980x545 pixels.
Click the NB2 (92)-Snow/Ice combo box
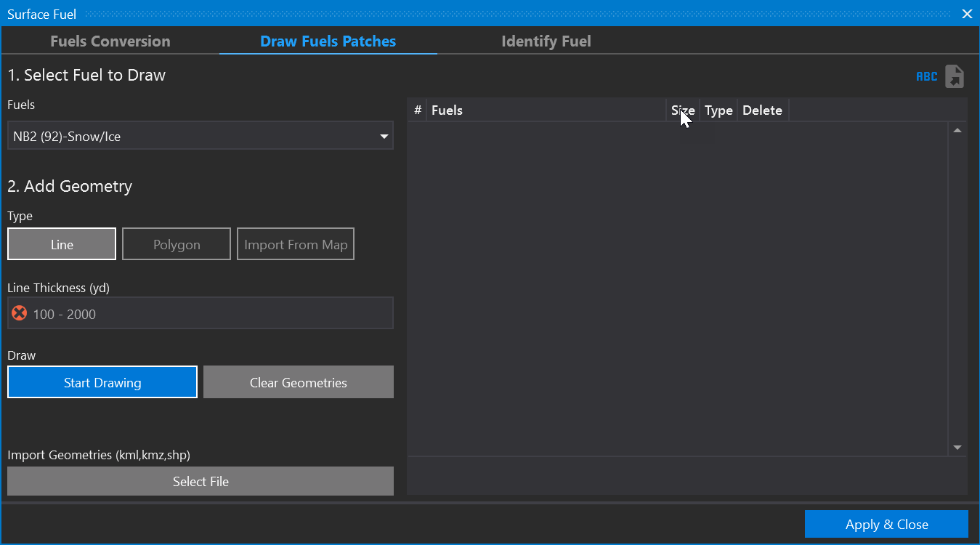[x=193, y=137]
